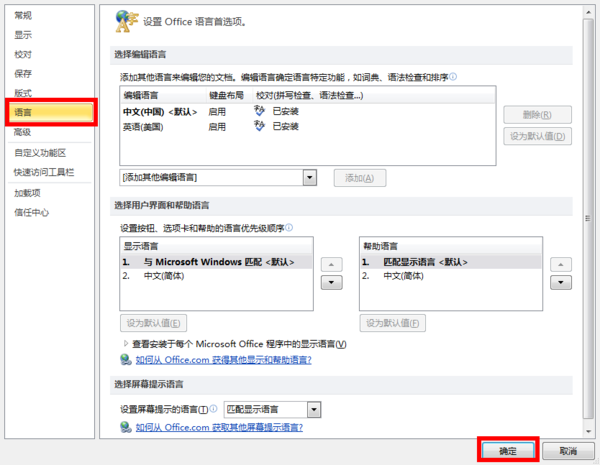
Task: Click globe icon beside screen tip languages link
Action: coord(126,427)
